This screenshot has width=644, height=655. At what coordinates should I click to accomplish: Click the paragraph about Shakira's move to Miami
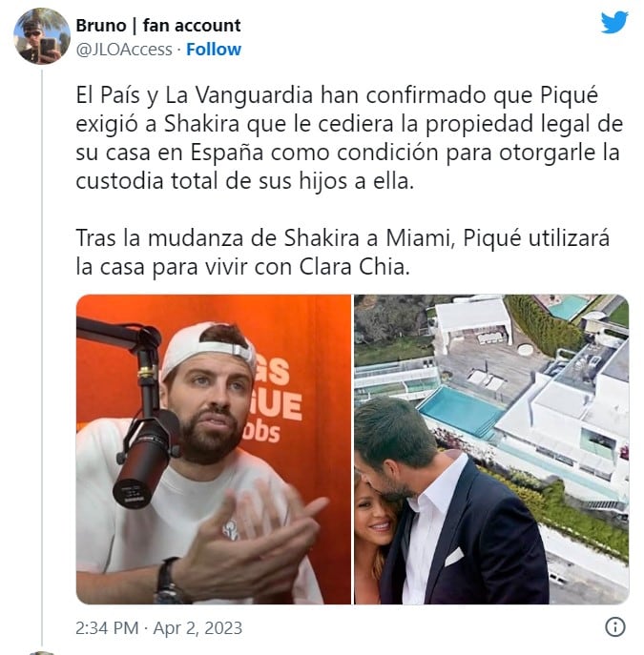click(343, 253)
